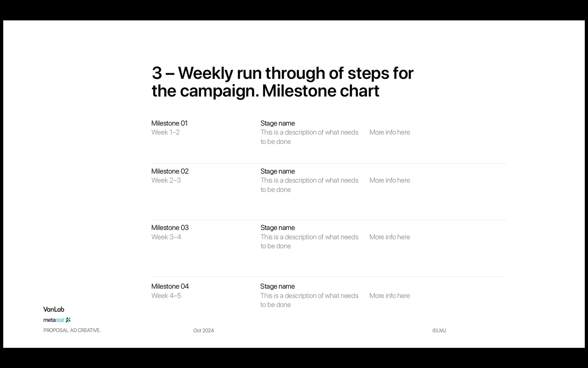Select description text in Milestone 02 row
The width and height of the screenshot is (588, 368).
click(309, 185)
